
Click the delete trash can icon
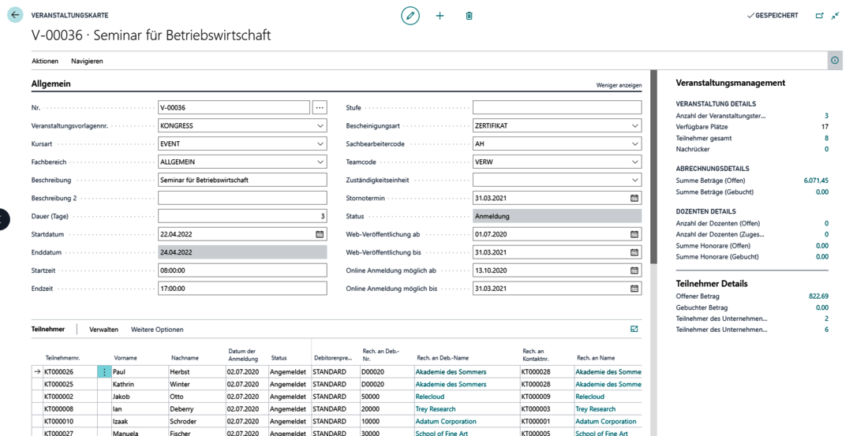[469, 16]
